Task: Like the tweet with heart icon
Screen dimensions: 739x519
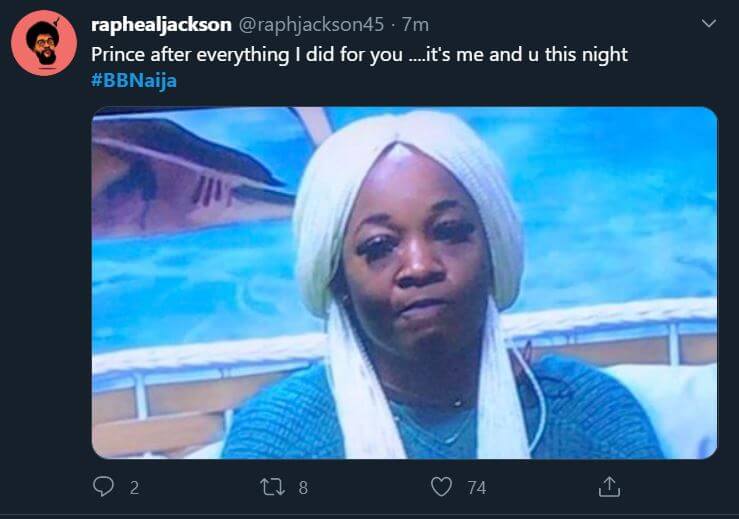Action: pos(441,486)
